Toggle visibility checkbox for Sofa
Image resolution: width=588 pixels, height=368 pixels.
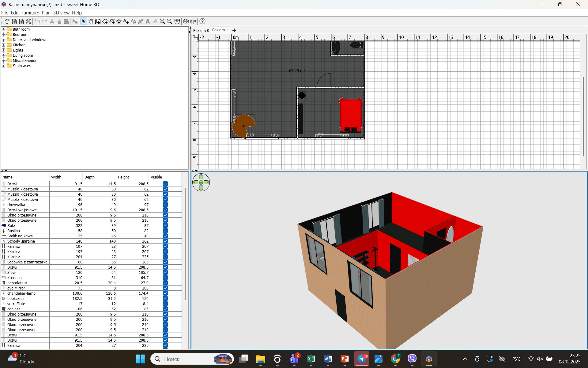165,225
